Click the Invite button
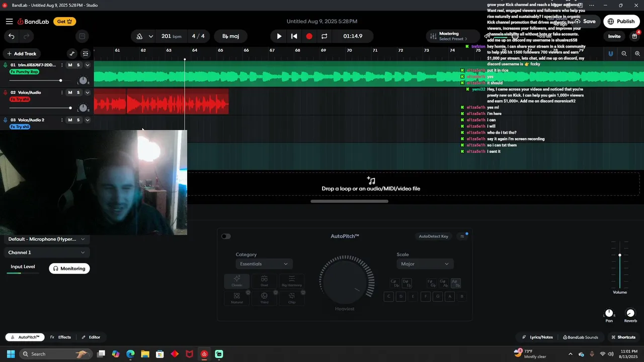The width and height of the screenshot is (644, 362). tap(614, 36)
